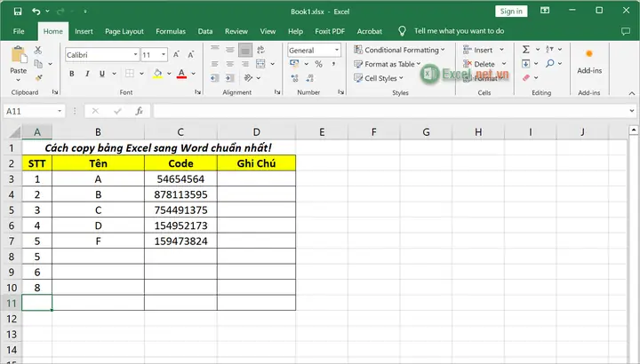Click the Accounting Number Format icon
640x364 pixels.
point(294,64)
